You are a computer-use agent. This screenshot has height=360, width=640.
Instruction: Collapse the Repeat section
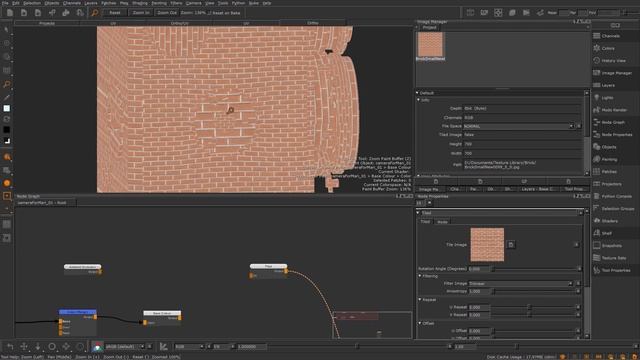coord(420,300)
